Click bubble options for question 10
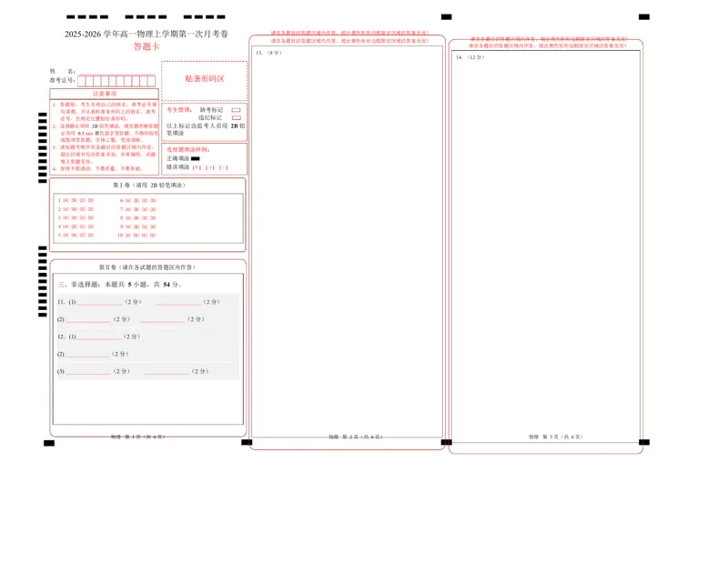 tap(136, 235)
